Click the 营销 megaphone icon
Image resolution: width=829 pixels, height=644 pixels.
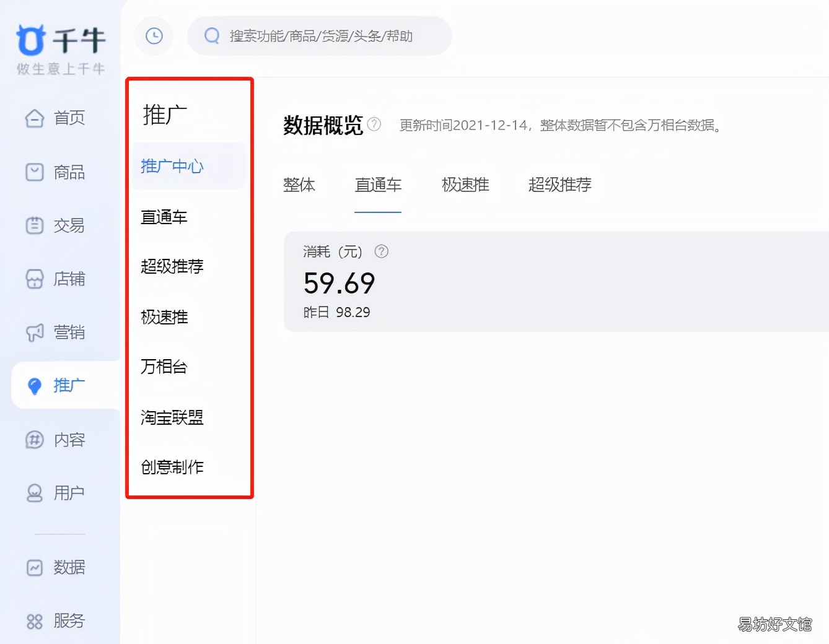[x=35, y=333]
